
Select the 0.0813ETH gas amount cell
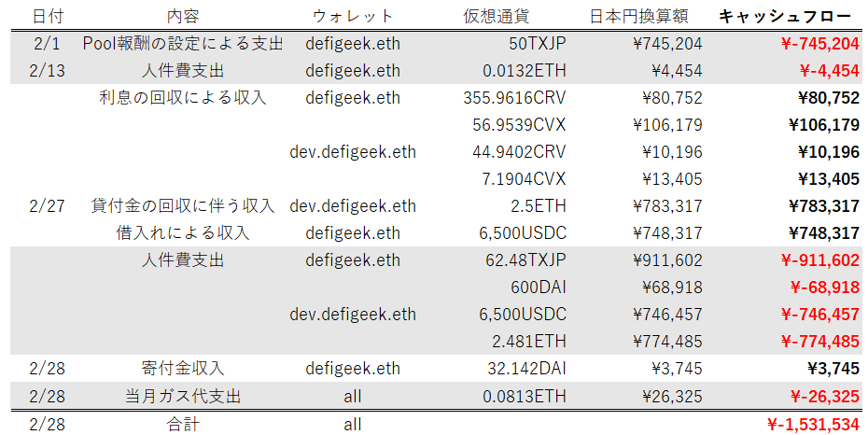(x=524, y=397)
